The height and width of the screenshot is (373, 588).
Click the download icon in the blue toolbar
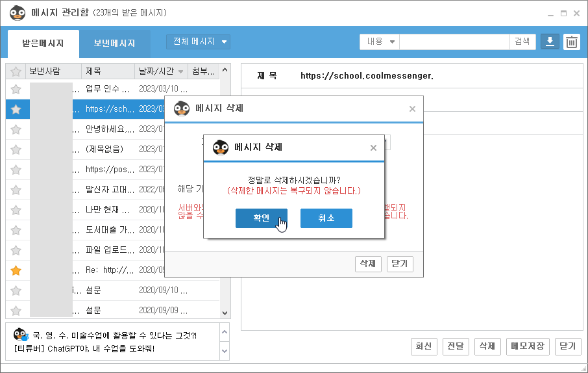coord(550,42)
